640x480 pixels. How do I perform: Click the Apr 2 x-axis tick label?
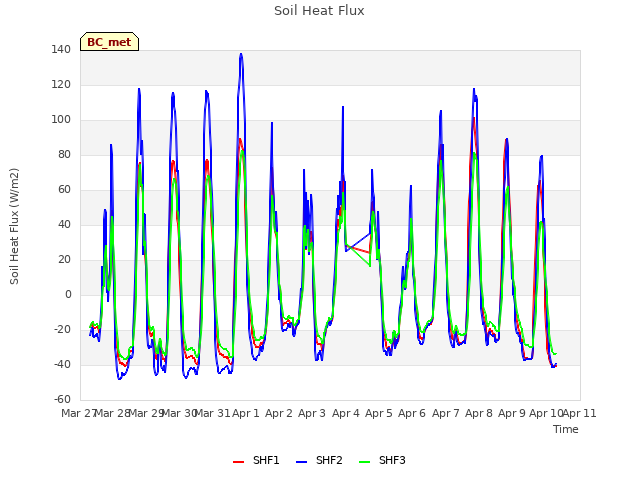(279, 413)
